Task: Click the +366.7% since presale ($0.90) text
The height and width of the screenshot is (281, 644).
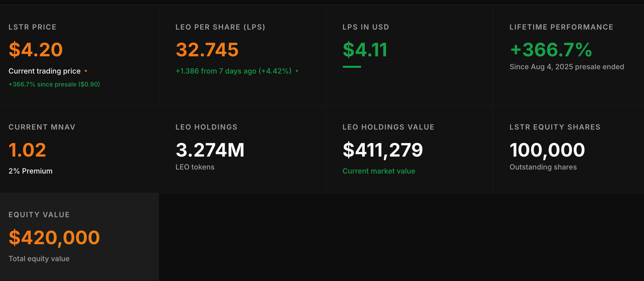Action: tap(54, 84)
